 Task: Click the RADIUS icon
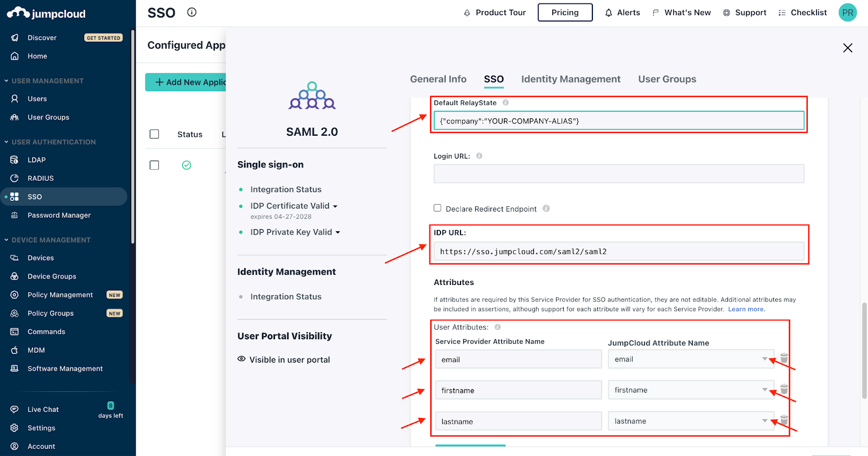(15, 178)
